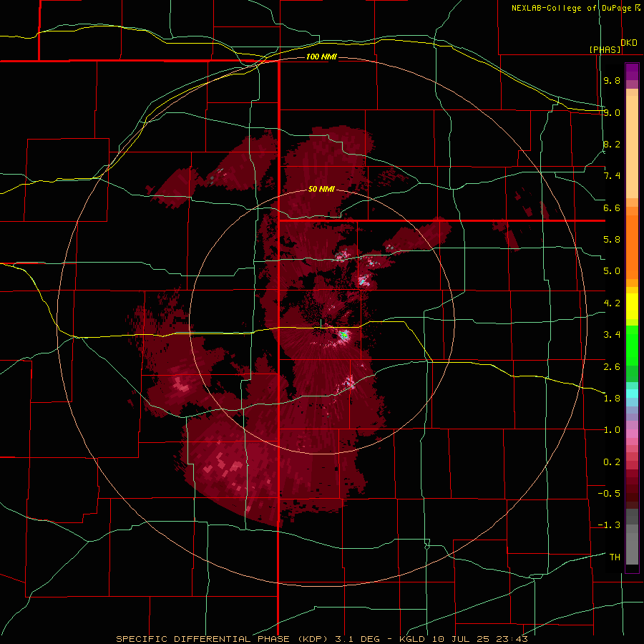Screen dimensions: 644x644
Task: Click the 1.0 scale value
Action: tap(612, 430)
